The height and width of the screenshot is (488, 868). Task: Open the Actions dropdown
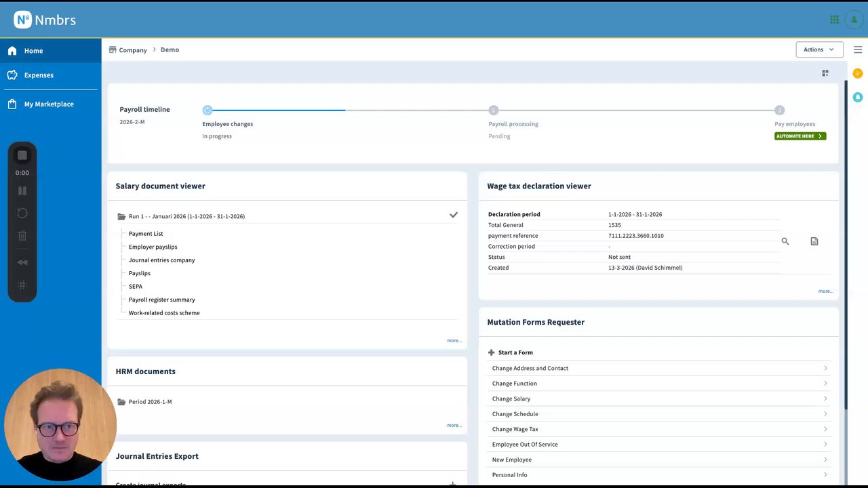click(x=819, y=49)
